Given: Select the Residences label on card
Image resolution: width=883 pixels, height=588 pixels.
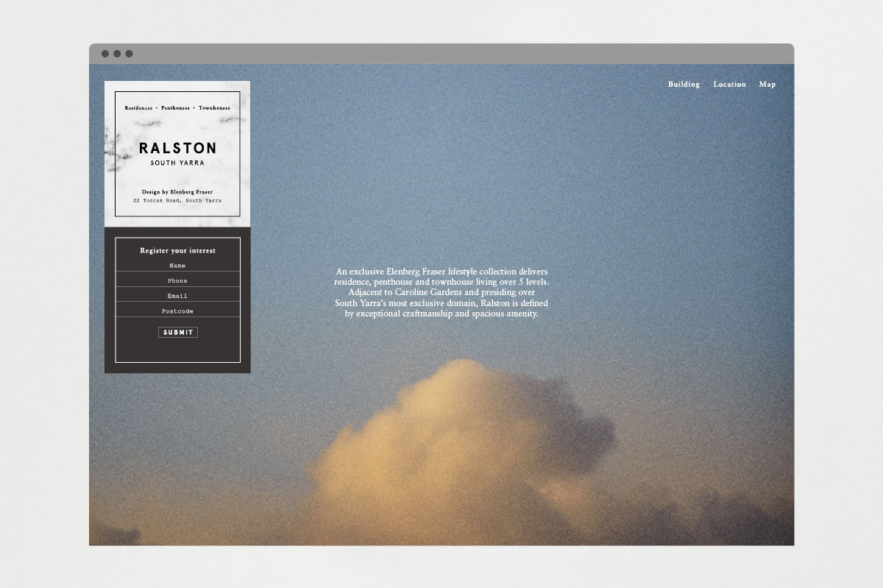Looking at the screenshot, I should (x=138, y=108).
